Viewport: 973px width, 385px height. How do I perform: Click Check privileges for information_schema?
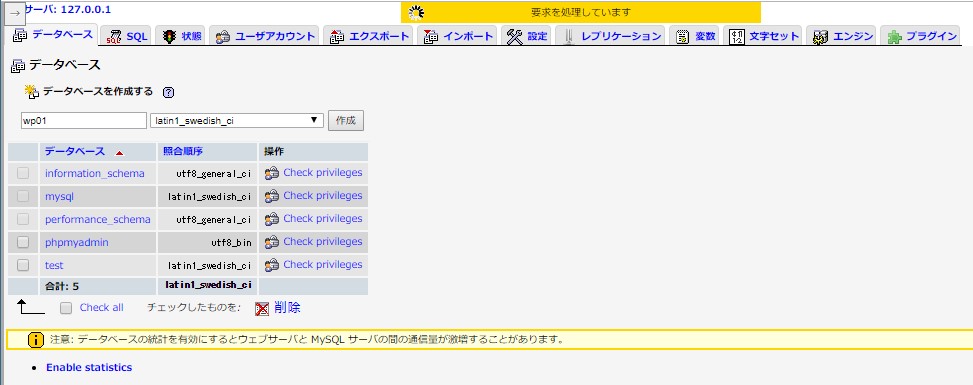[x=323, y=173]
